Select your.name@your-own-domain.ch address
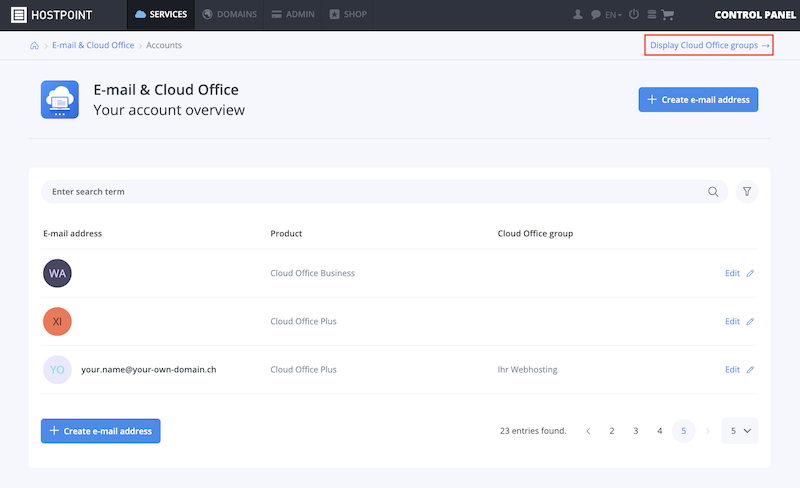This screenshot has height=488, width=800. 148,369
